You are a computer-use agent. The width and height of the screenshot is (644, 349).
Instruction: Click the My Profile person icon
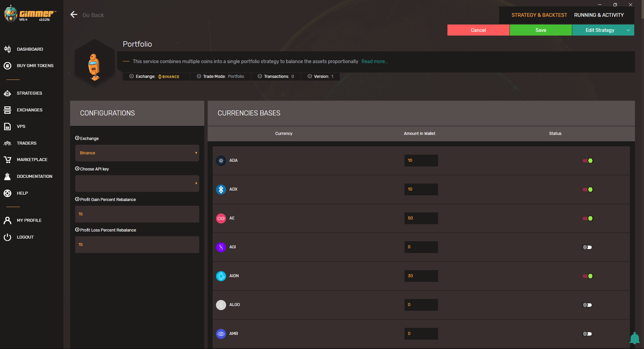pyautogui.click(x=7, y=220)
